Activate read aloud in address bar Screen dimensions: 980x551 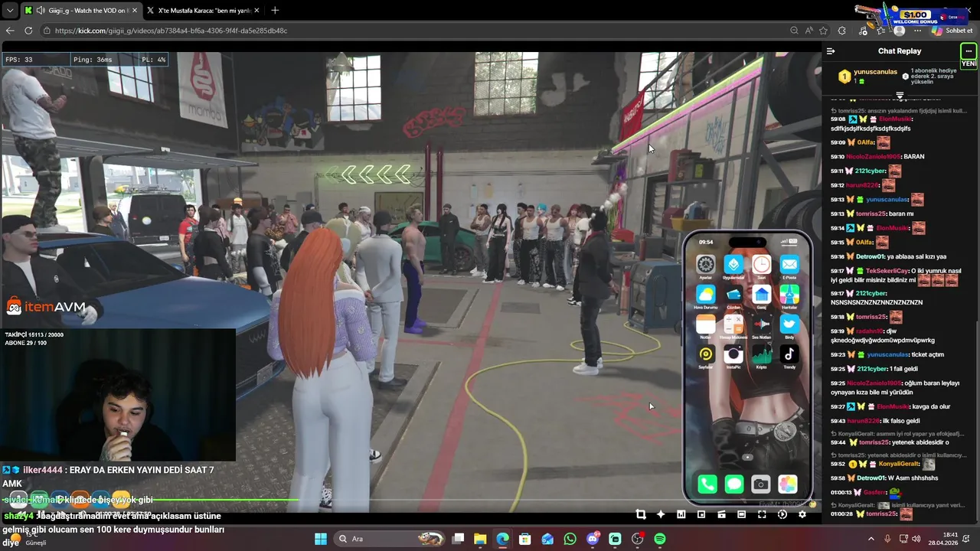(x=809, y=31)
